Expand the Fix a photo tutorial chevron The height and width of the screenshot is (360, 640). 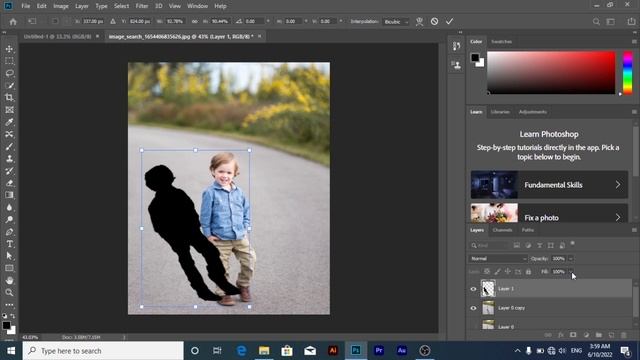pyautogui.click(x=618, y=217)
